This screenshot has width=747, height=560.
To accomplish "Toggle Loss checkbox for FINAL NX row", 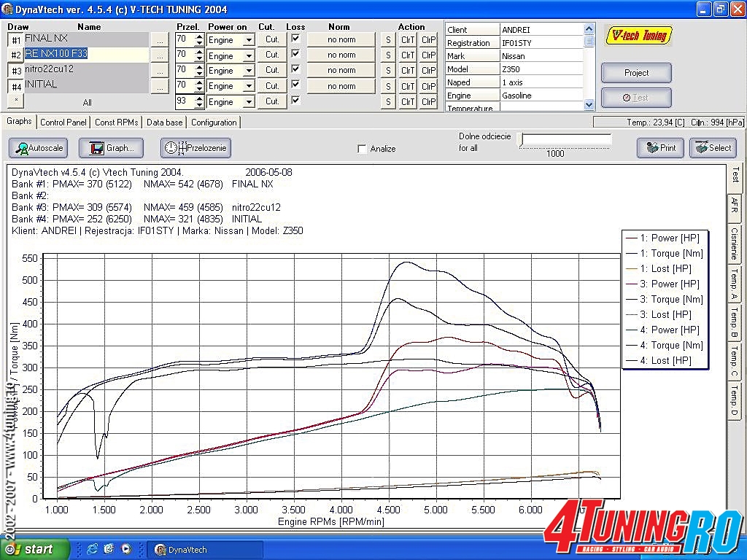I will point(295,39).
